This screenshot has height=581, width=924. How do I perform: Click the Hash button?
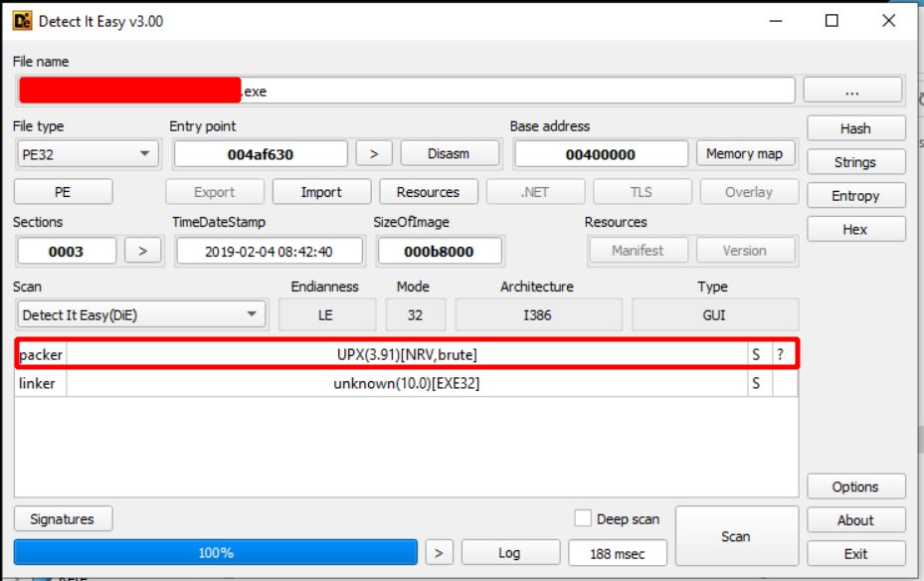(x=855, y=128)
